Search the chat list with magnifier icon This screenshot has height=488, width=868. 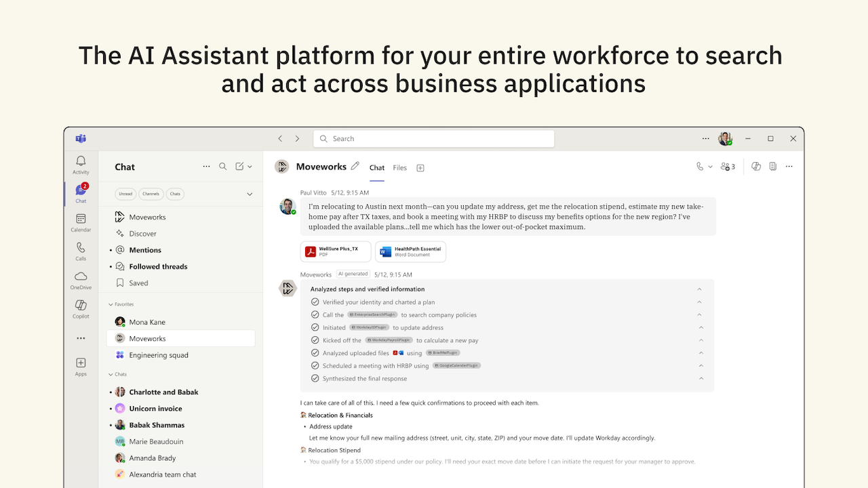coord(223,167)
